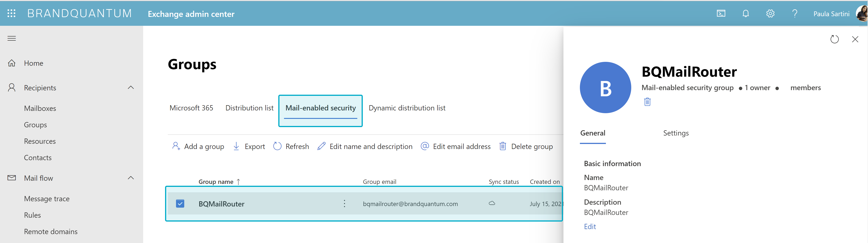Screen dimensions: 868x243
Task: Open the notifications bell
Action: (x=745, y=13)
